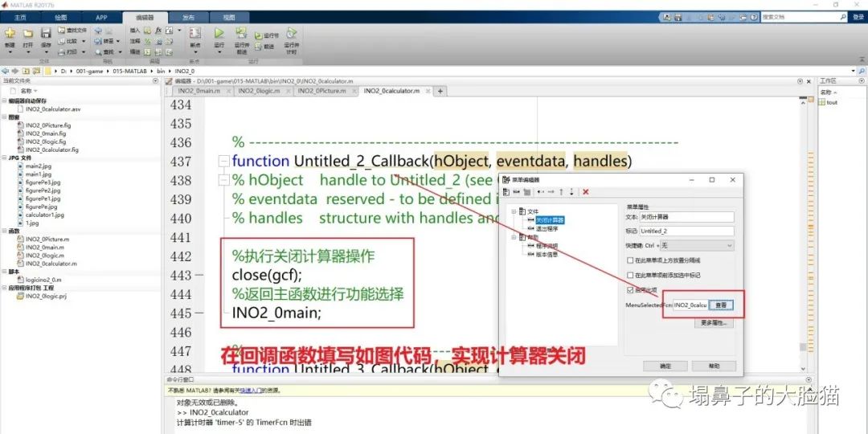Image resolution: width=868 pixels, height=434 pixels.
Task: Click the browse for folder icon
Action: [x=36, y=71]
